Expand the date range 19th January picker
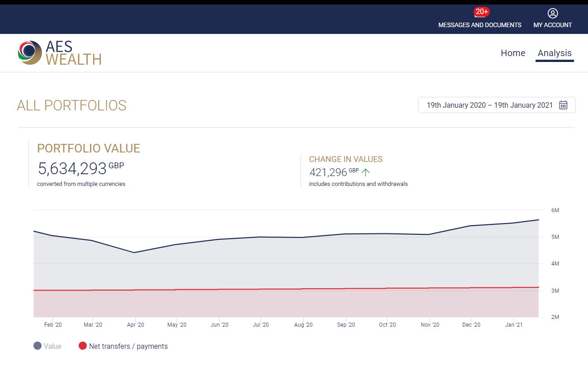Viewport: 588px width, 366px height. (x=489, y=105)
